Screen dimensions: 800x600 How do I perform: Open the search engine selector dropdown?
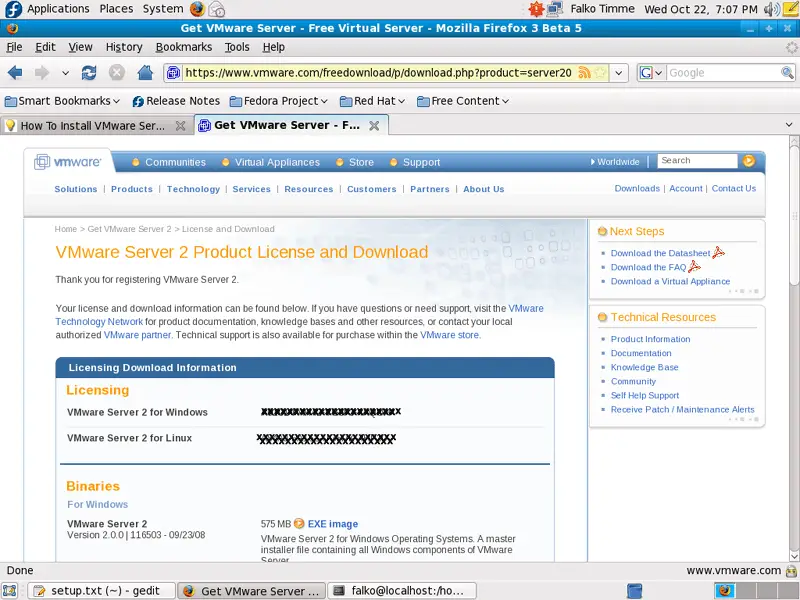coord(651,73)
